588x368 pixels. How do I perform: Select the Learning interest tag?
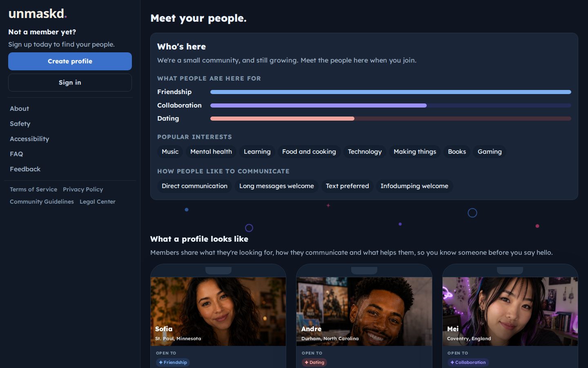[257, 152]
